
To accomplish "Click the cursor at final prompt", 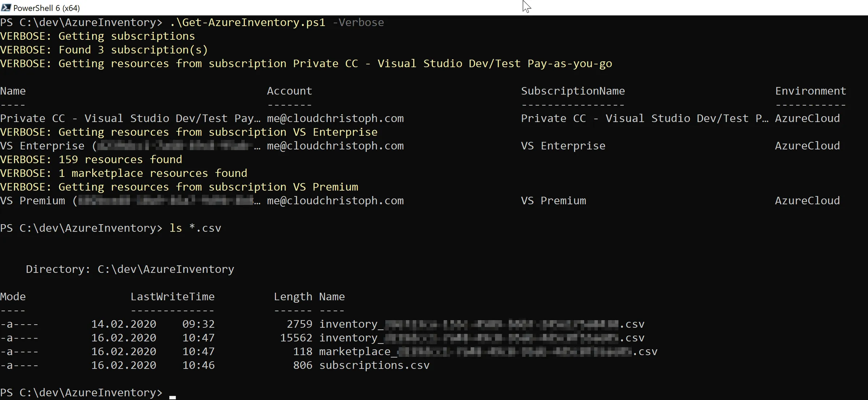I will pyautogui.click(x=173, y=397).
